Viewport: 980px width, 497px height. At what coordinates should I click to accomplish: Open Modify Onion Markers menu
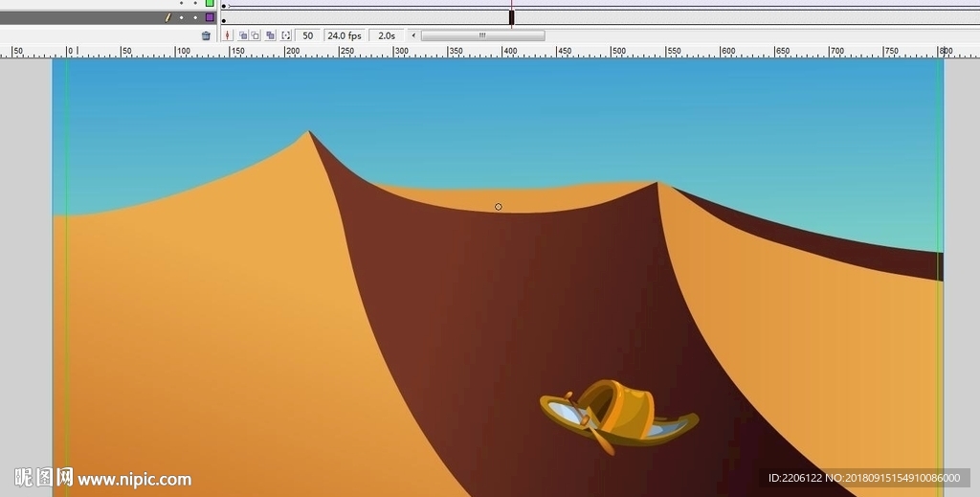pos(285,35)
